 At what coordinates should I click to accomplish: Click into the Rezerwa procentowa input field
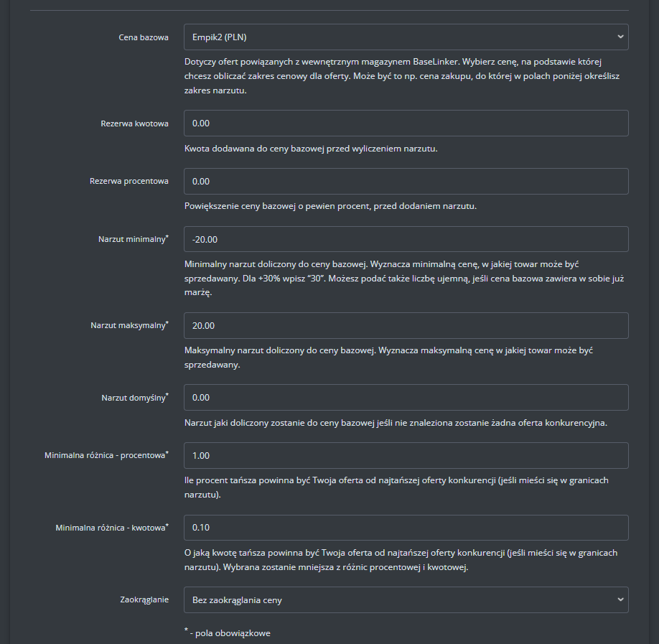pos(406,182)
